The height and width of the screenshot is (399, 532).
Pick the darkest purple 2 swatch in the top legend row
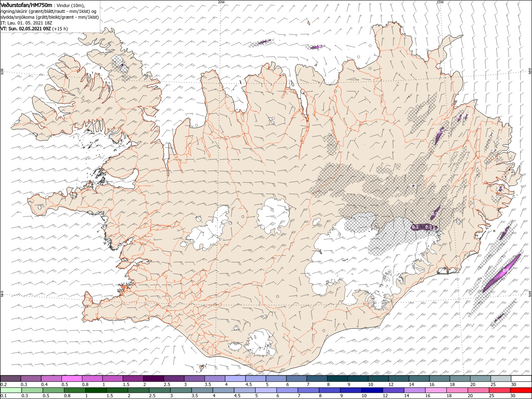pyautogui.click(x=153, y=379)
